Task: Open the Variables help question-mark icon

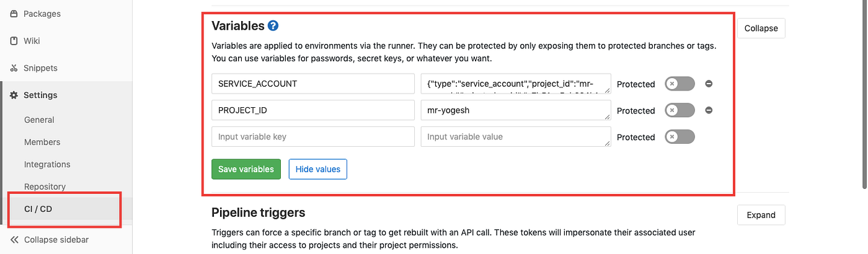Action: coord(273,26)
